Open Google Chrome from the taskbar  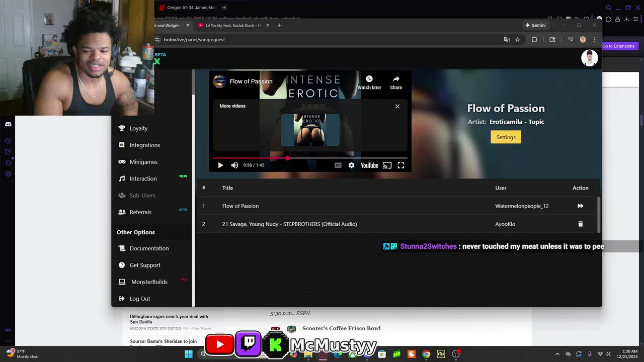pyautogui.click(x=426, y=354)
